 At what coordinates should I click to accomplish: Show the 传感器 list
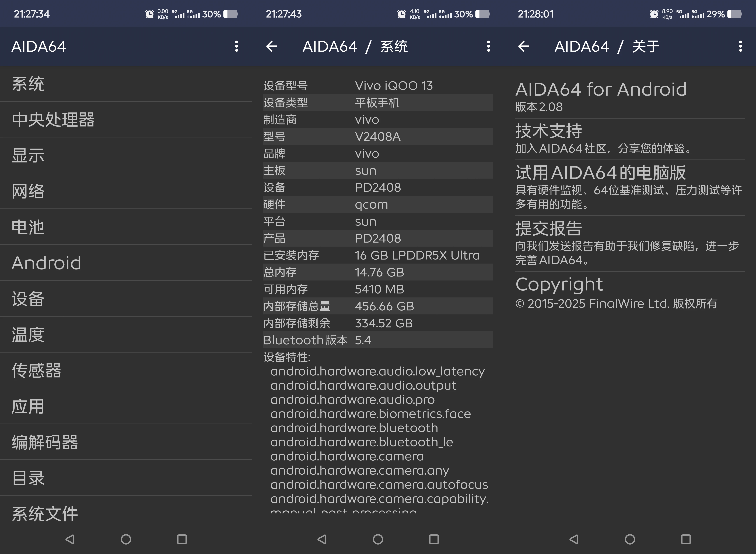[x=126, y=371]
